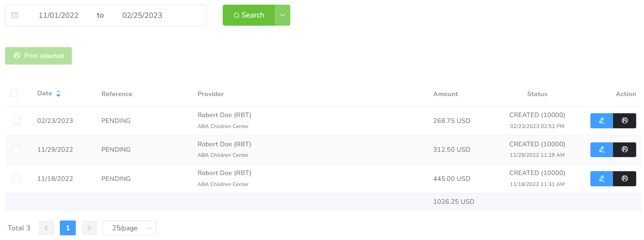
Task: Click the Search button
Action: pyautogui.click(x=249, y=15)
